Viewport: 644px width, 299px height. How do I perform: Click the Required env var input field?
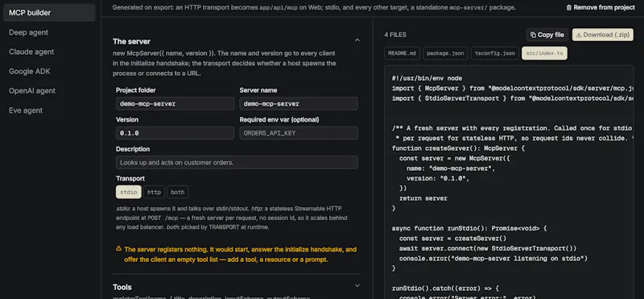click(x=299, y=133)
